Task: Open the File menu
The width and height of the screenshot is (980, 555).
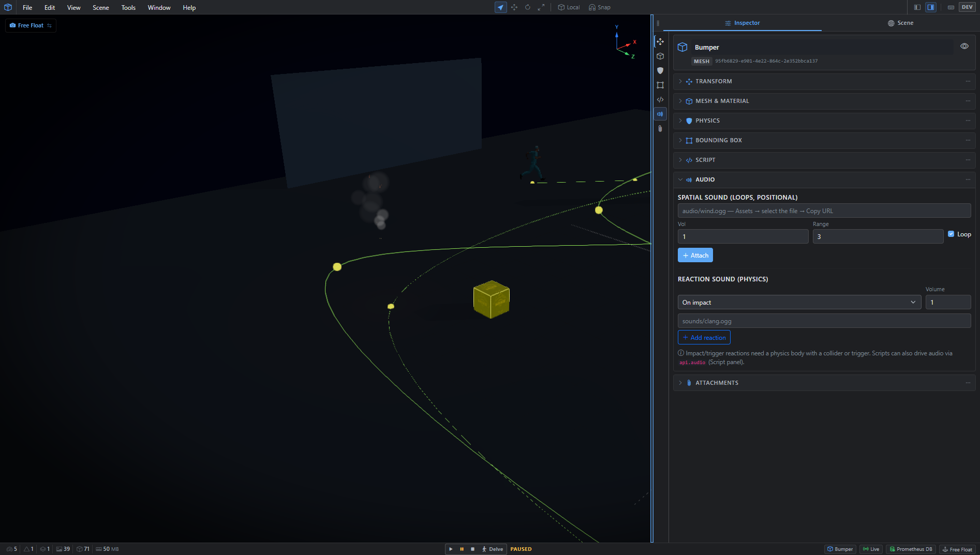Action: 27,7
